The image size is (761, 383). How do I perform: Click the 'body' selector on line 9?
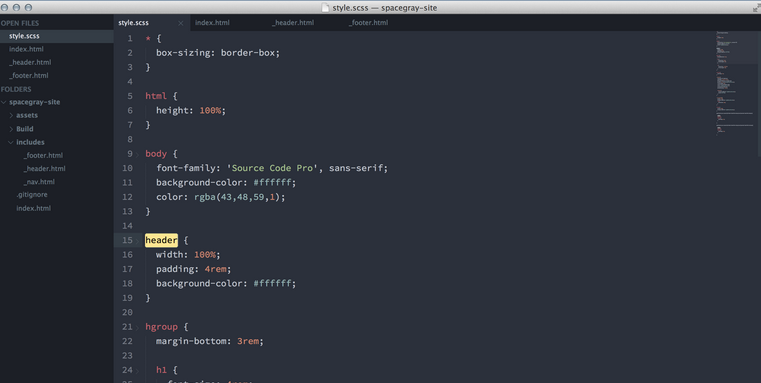coord(156,153)
